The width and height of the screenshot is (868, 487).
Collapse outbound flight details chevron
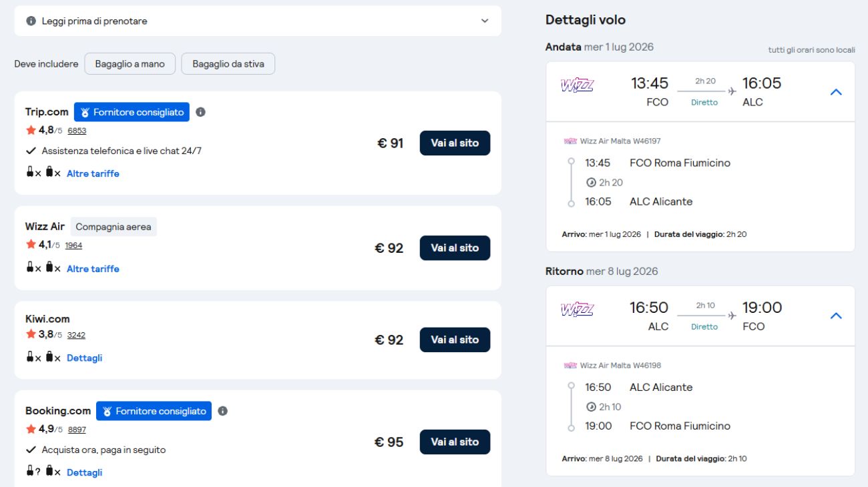pos(835,92)
